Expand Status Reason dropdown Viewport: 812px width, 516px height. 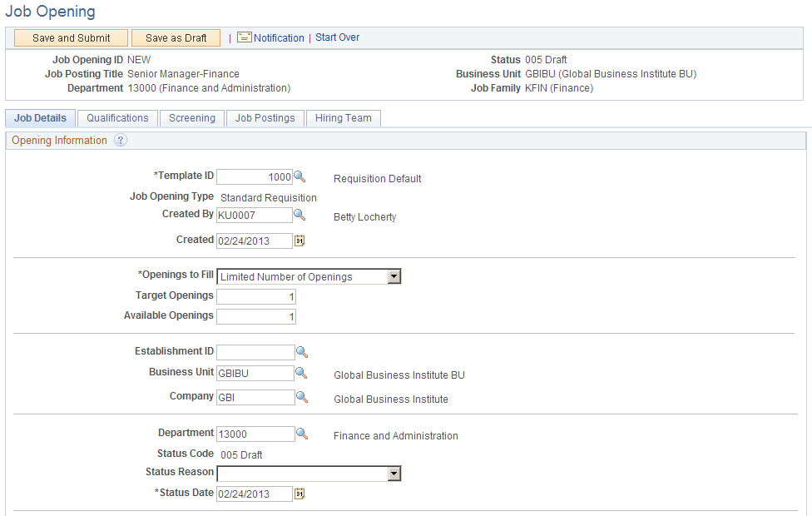point(394,474)
